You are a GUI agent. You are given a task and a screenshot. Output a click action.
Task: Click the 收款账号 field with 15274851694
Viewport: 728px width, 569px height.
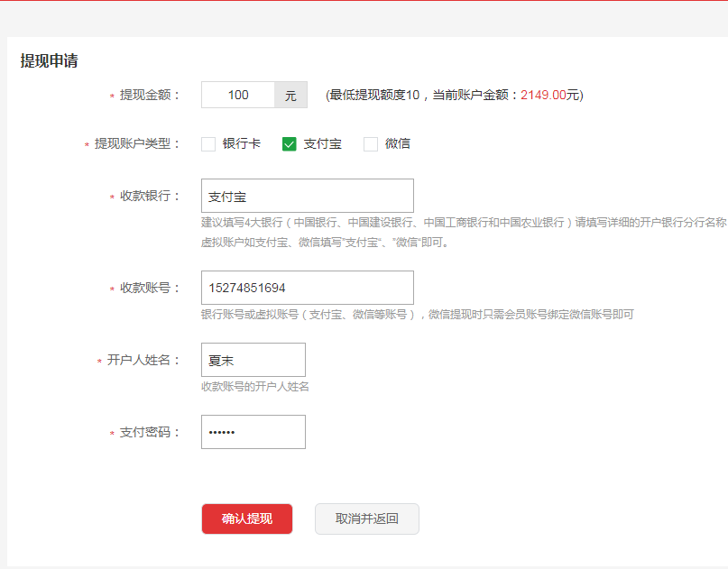click(307, 288)
